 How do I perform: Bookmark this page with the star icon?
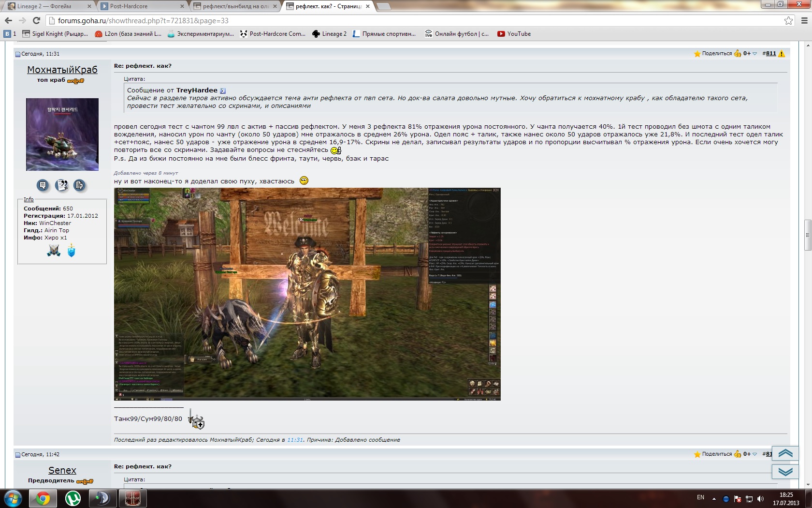click(788, 20)
